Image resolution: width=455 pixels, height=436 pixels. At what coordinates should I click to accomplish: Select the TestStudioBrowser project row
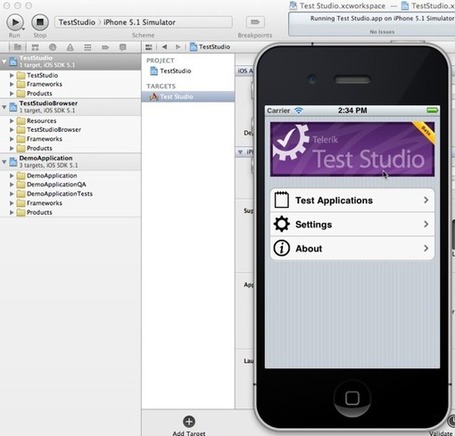point(70,107)
